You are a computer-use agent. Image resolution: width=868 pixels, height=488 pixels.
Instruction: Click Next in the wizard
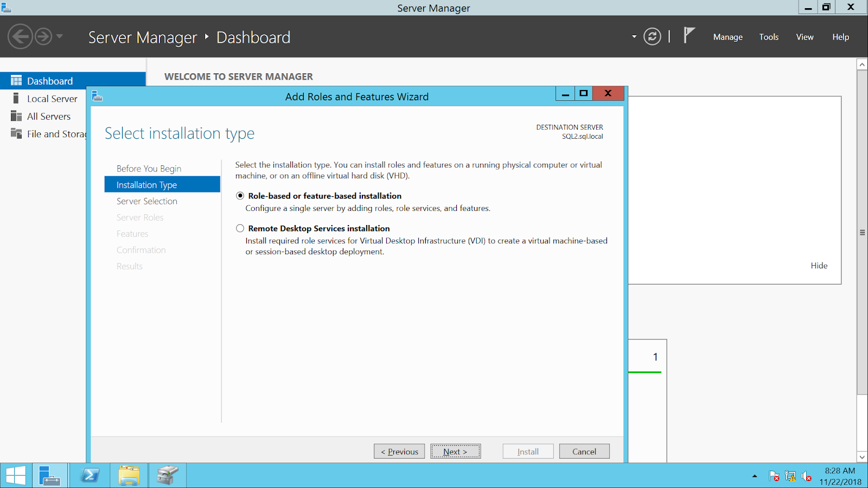tap(455, 451)
